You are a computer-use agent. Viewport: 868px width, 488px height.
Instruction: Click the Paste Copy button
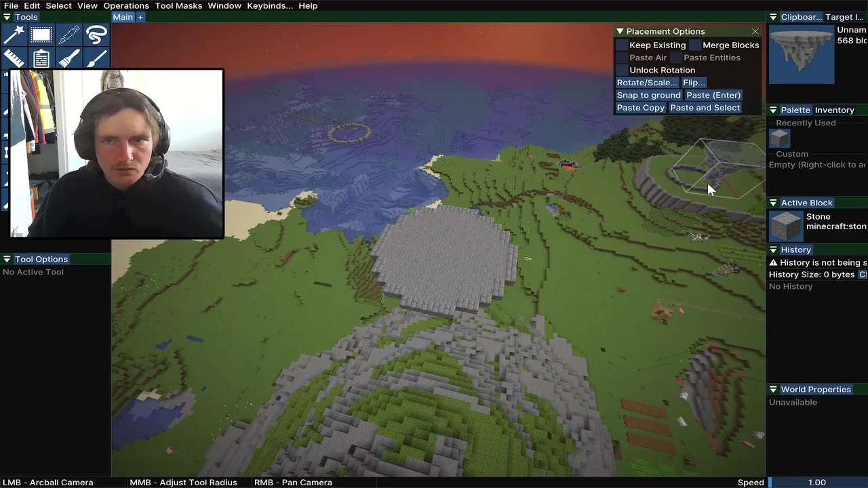[641, 108]
